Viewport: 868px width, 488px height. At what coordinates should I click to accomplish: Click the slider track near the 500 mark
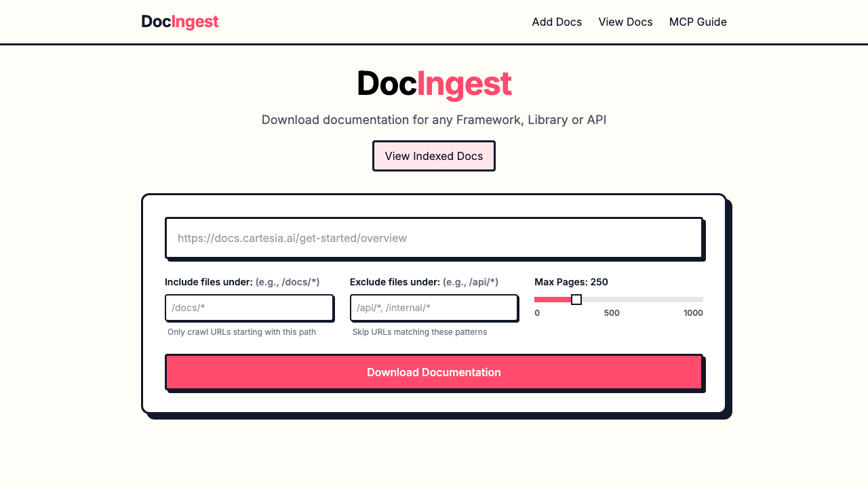pyautogui.click(x=612, y=299)
